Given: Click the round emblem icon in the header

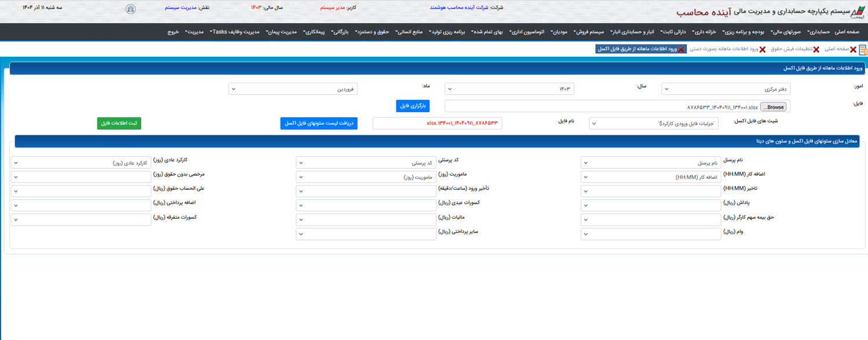Looking at the screenshot, I should pyautogui.click(x=131, y=9).
